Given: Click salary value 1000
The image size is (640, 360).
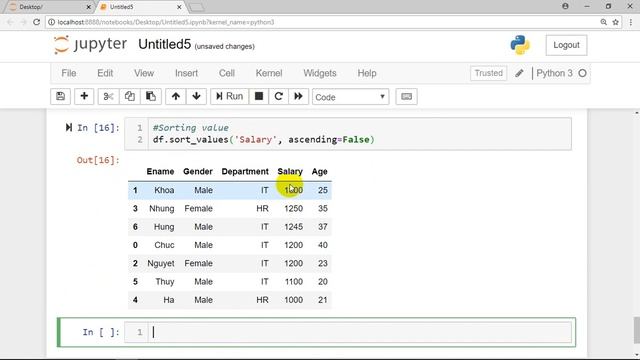Looking at the screenshot, I should pos(293,300).
